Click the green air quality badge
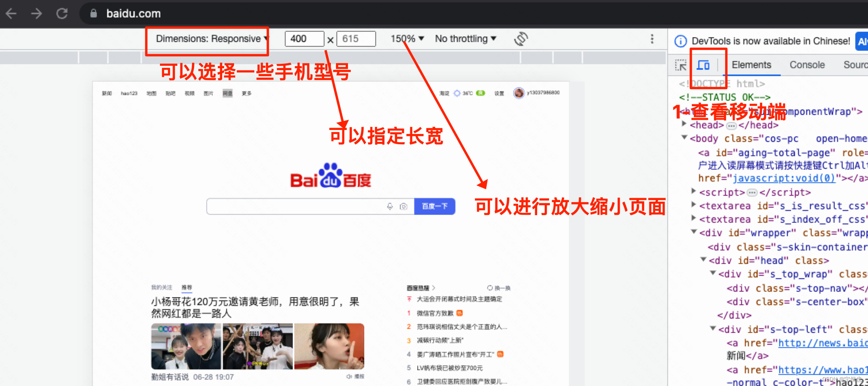The image size is (868, 386). (480, 93)
